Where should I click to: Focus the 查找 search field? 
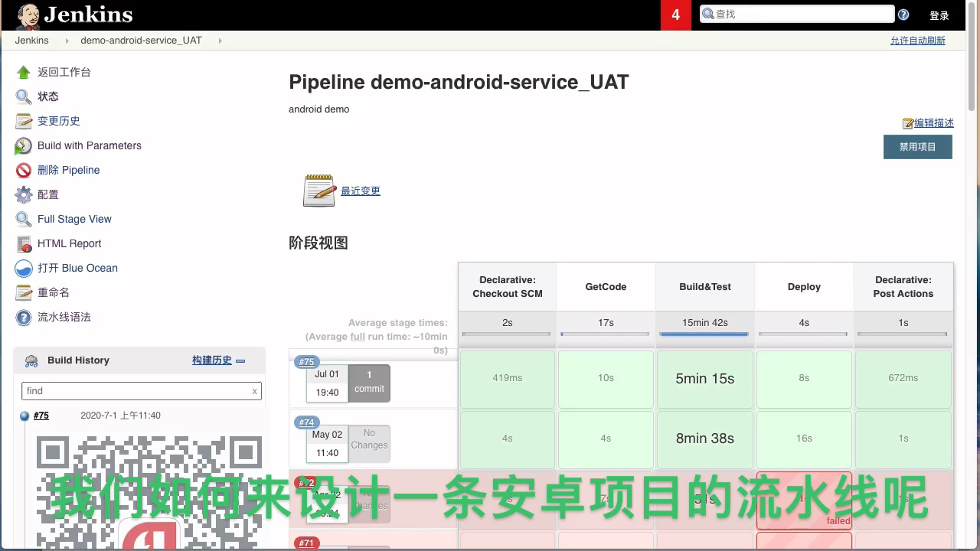796,14
